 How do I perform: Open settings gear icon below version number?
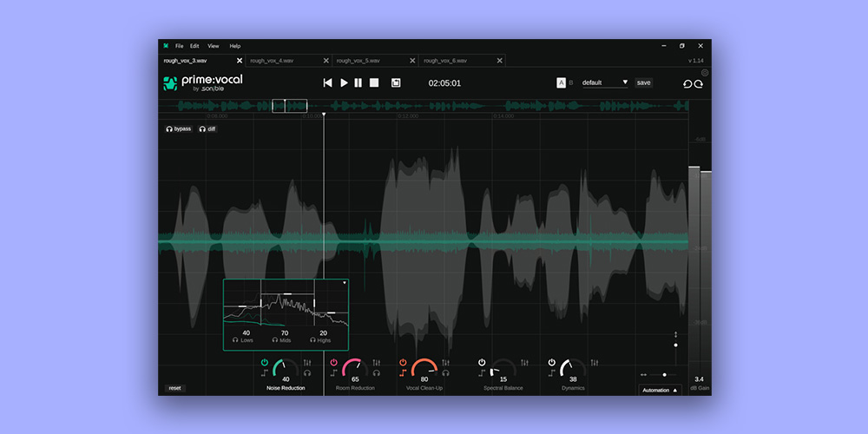705,73
